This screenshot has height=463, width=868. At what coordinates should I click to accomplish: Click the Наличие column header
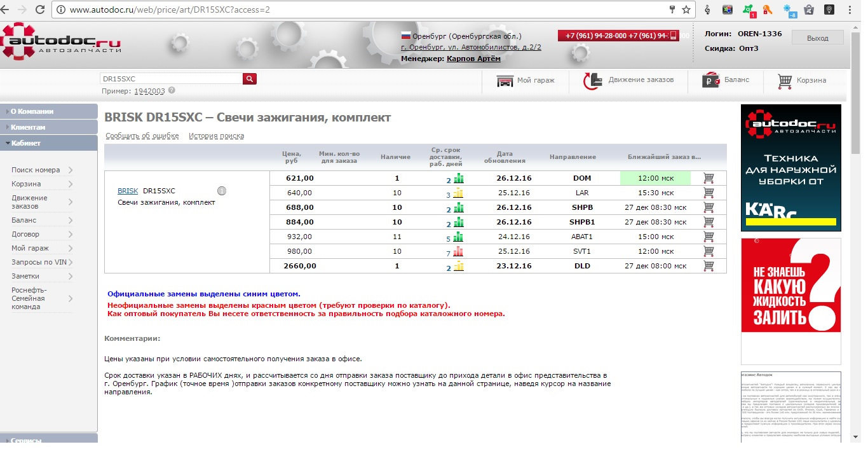[x=395, y=157]
